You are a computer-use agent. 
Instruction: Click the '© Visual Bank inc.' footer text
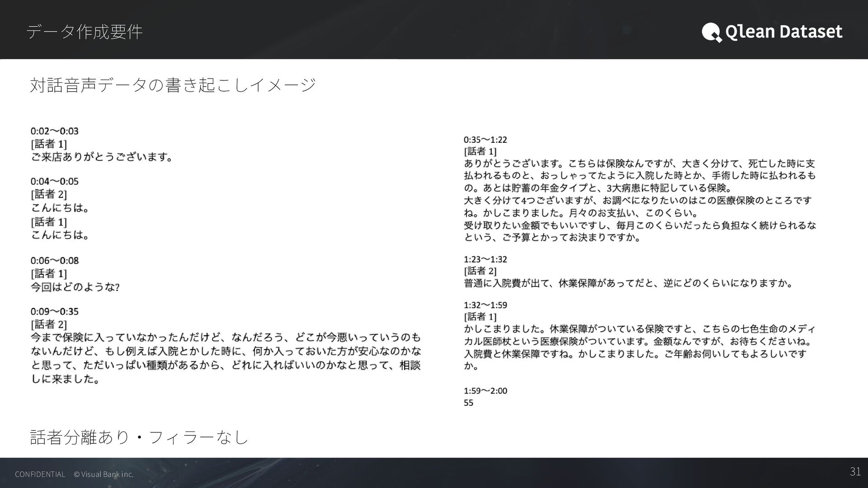click(x=104, y=474)
